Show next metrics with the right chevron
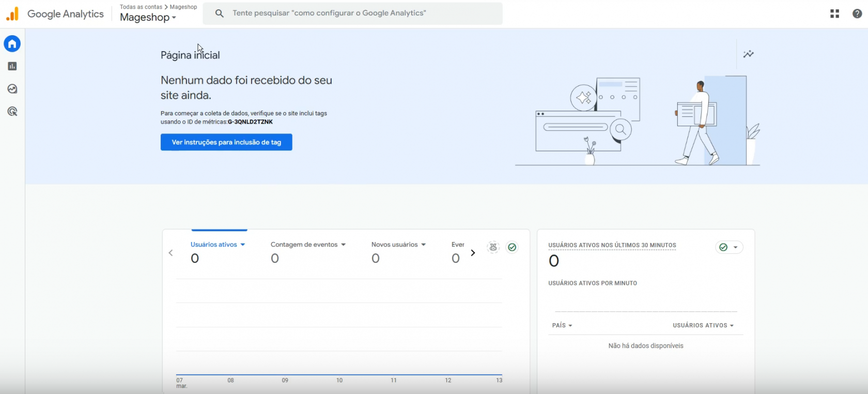The image size is (868, 394). [473, 253]
